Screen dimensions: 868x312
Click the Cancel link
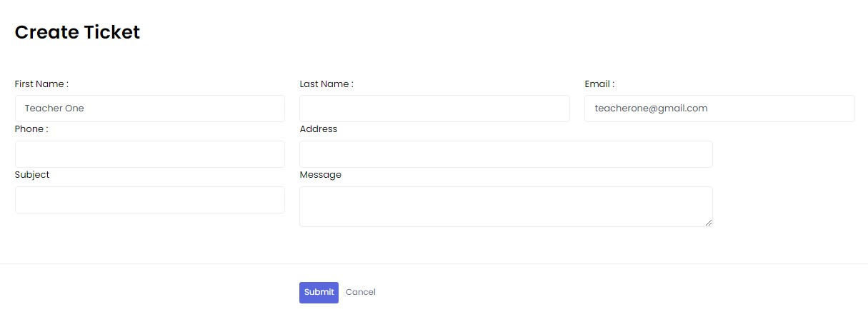(360, 292)
